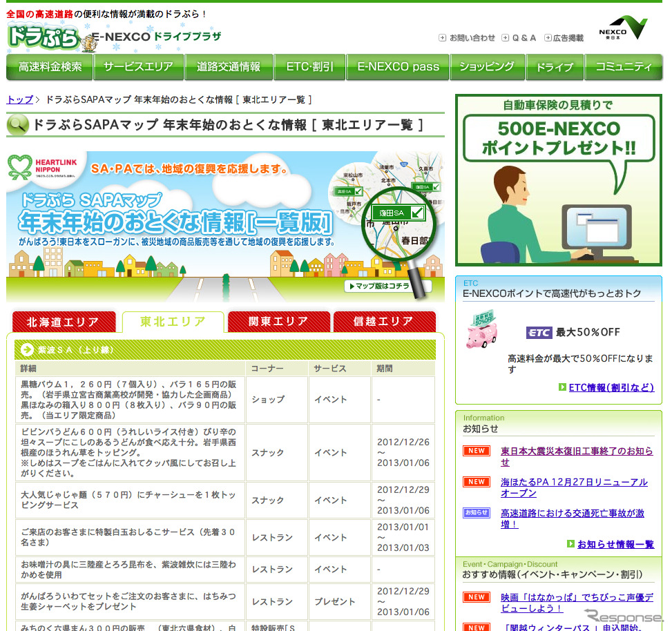Switch to the 関東エリア tab
Image resolution: width=672 pixels, height=631 pixels.
click(x=278, y=322)
